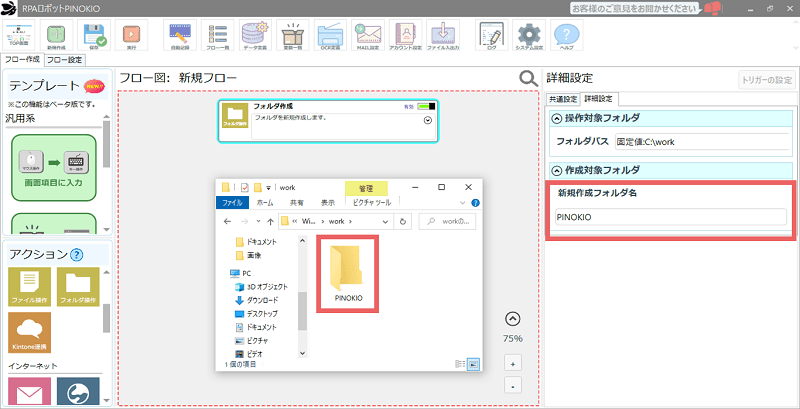The width and height of the screenshot is (800, 409).
Task: Go back using the Explorer back arrow
Action: [228, 221]
